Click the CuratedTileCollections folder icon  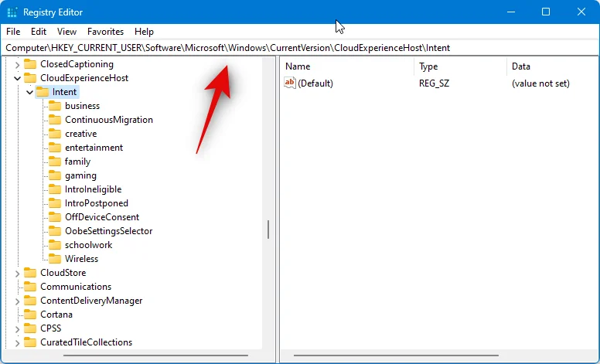click(30, 342)
